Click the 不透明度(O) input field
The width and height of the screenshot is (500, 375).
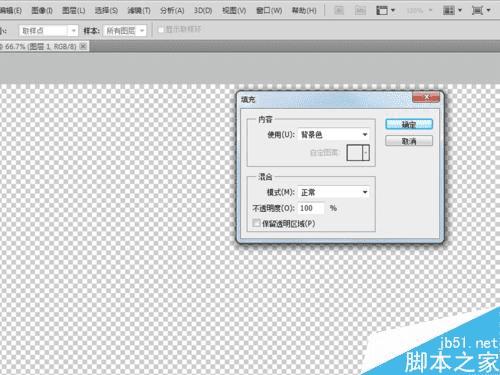tap(311, 208)
